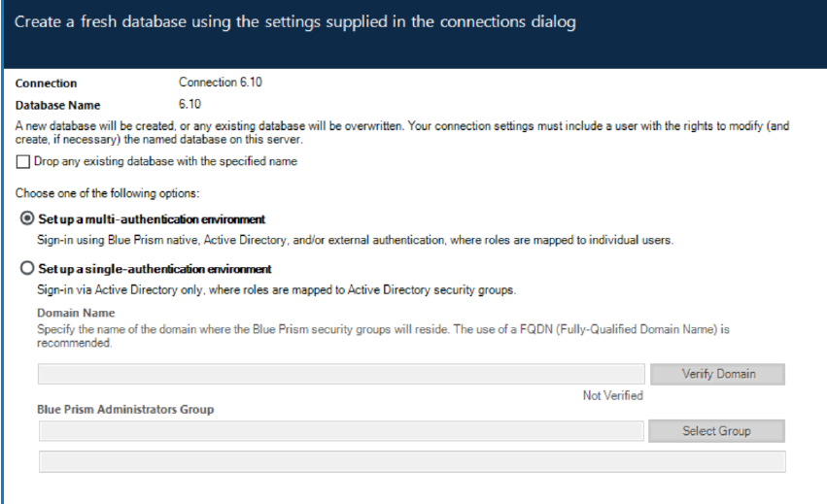Select the multi-authentication environment radio button
827x504 pixels.
click(27, 218)
